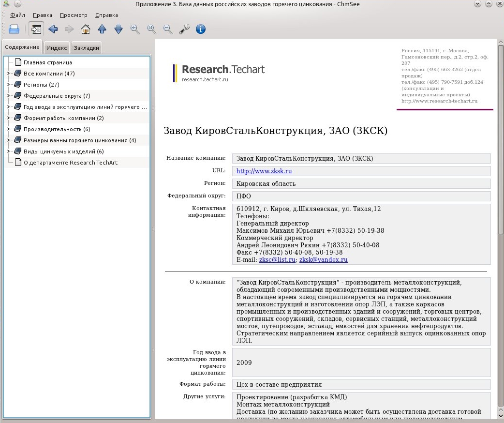The height and width of the screenshot is (423, 504).
Task: Switch to the Индекс tab
Action: coord(57,48)
